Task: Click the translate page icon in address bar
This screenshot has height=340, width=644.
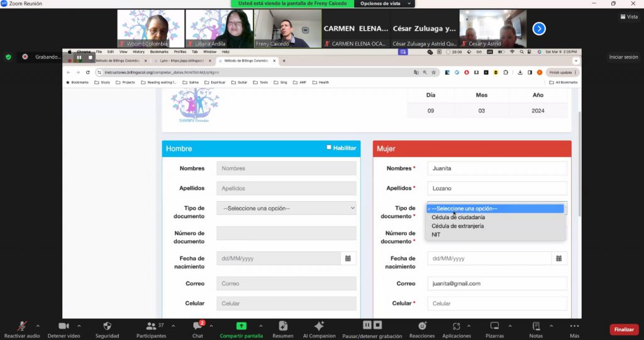Action: point(416,72)
